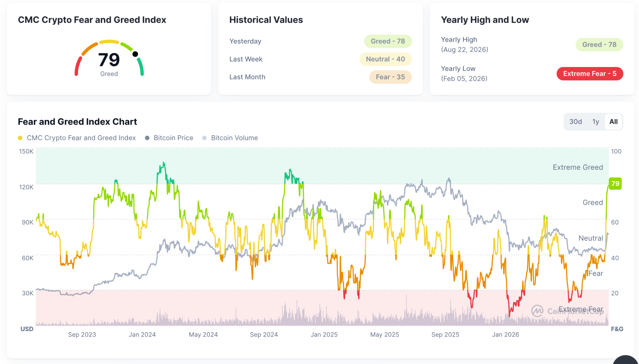Click the Yesterday Greed - 78 badge
The image size is (639, 364).
388,41
